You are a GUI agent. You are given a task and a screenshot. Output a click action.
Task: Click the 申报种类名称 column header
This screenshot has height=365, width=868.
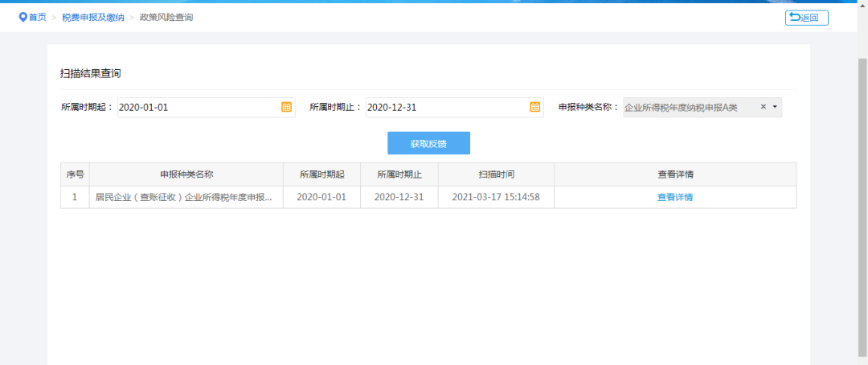(186, 174)
